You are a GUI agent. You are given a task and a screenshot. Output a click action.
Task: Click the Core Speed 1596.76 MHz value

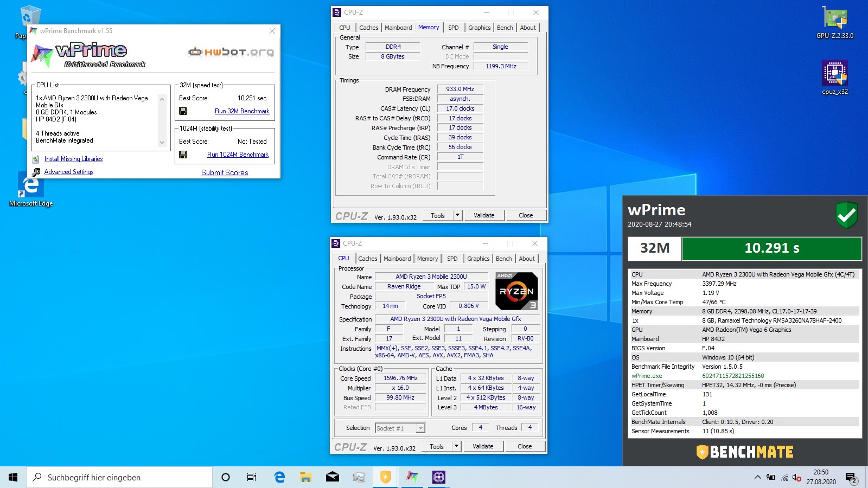400,378
